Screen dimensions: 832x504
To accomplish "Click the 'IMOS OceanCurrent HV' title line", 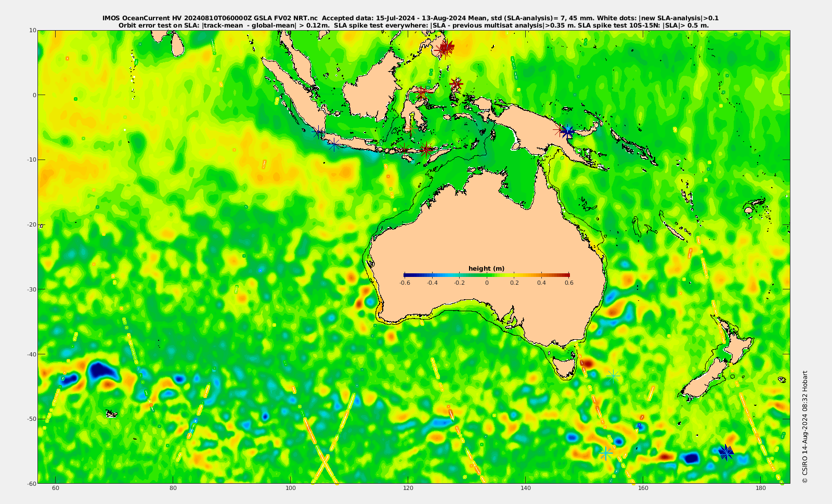I will [410, 18].
